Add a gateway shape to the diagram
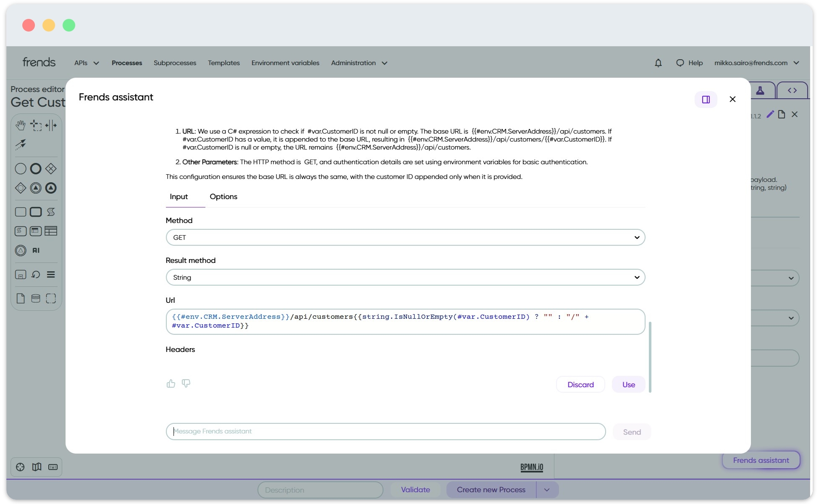 [x=51, y=168]
